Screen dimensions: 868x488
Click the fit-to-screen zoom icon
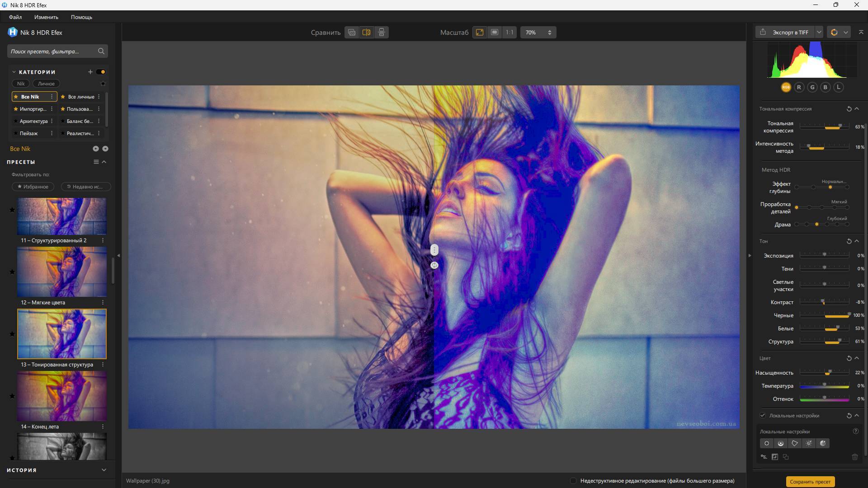point(480,33)
